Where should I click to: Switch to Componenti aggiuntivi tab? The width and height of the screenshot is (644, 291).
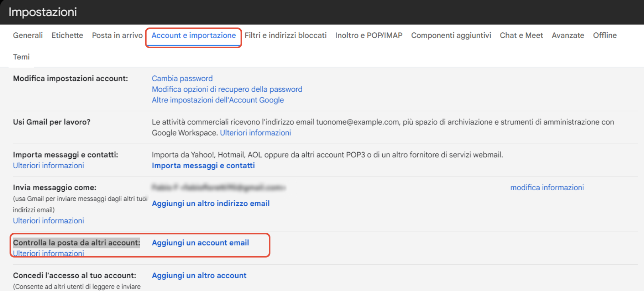click(x=451, y=35)
